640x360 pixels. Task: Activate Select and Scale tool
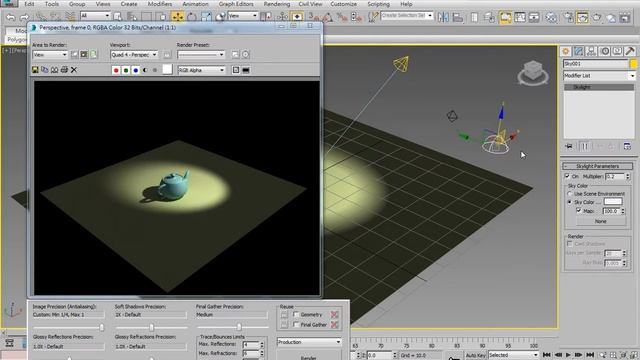206,17
